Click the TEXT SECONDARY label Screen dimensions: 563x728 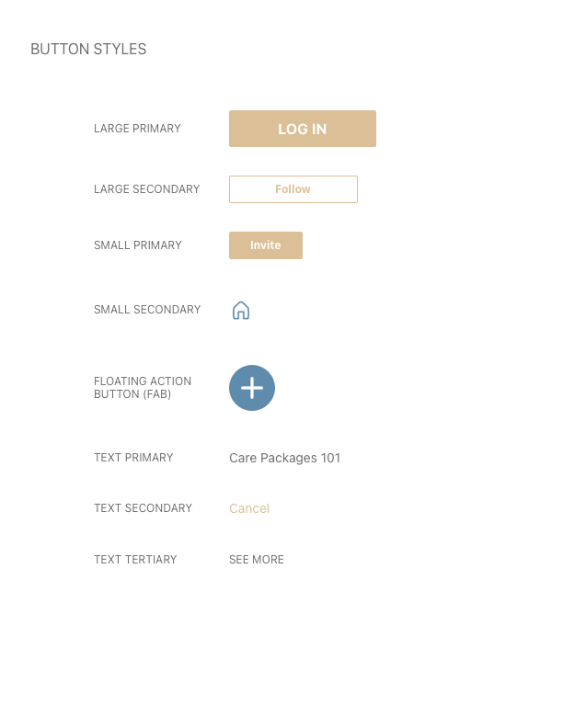(144, 508)
